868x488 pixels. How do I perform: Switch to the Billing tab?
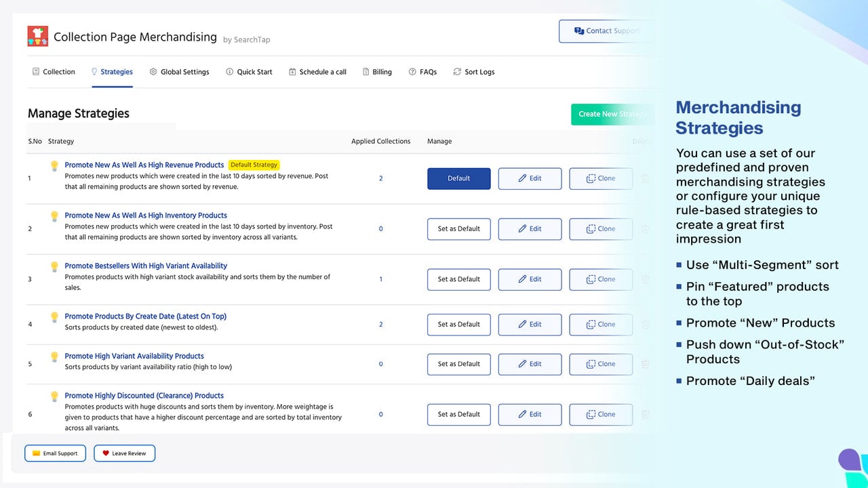click(377, 72)
